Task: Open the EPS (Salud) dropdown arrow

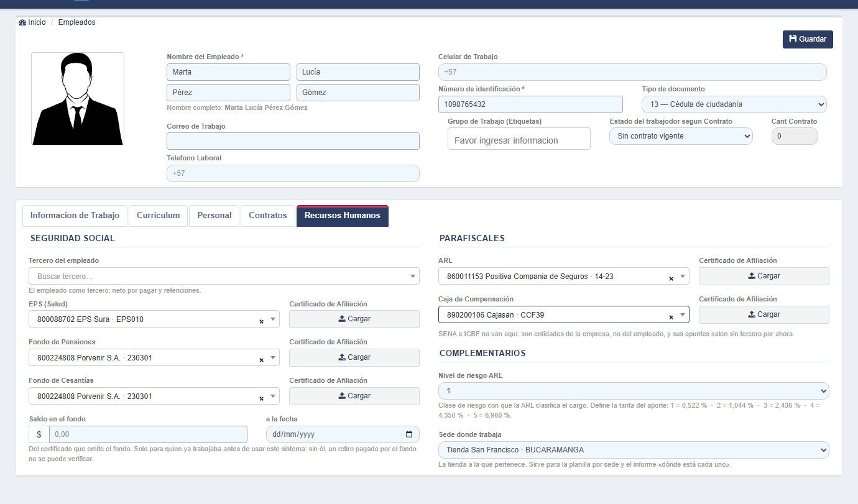Action: [x=272, y=319]
